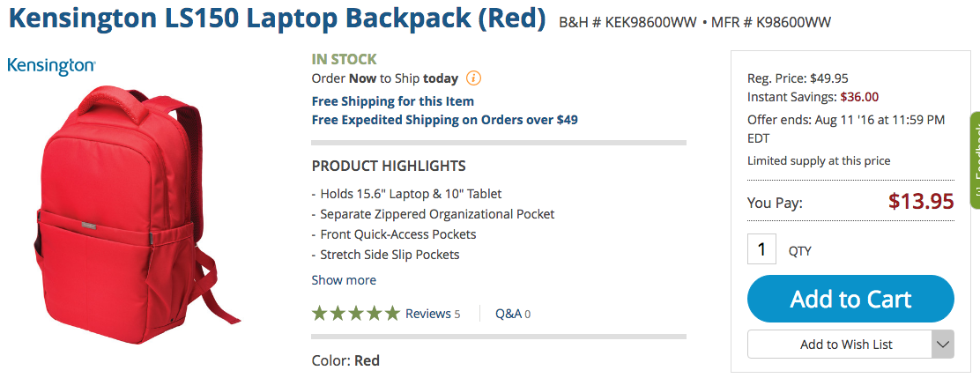The image size is (980, 378).
Task: Click the Instant Savings $36.00 amount
Action: pyautogui.click(x=859, y=97)
